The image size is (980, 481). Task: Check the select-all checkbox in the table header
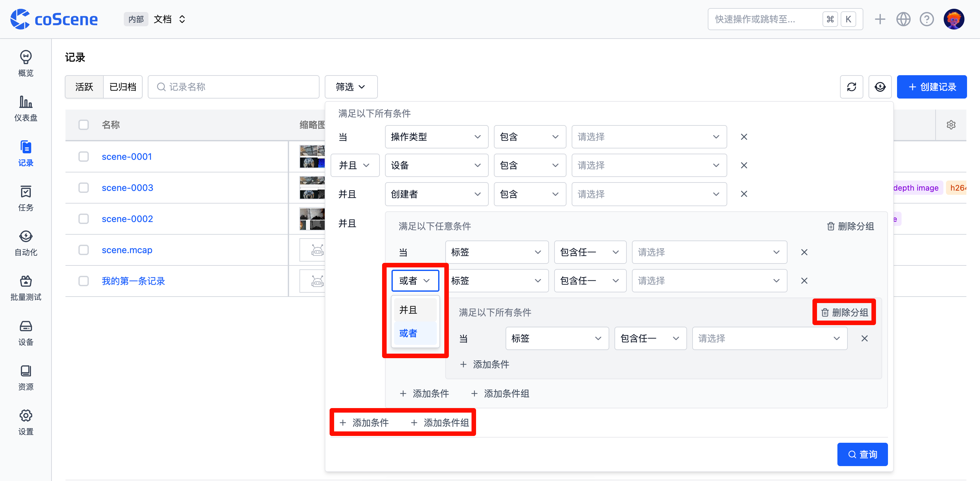pos(84,124)
